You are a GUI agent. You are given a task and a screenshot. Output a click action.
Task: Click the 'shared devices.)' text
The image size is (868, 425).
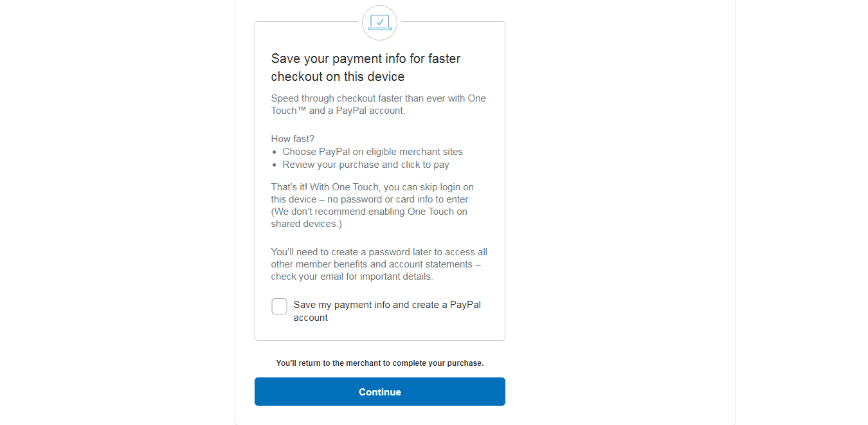306,224
